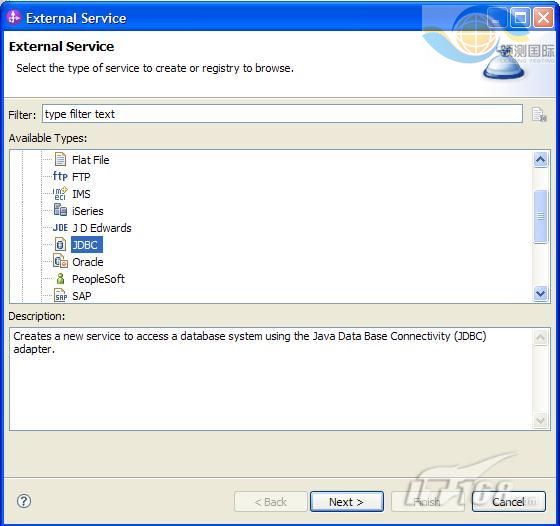Click the JDE icon for J D Edwards
Screen dimensions: 560x526
(x=60, y=227)
